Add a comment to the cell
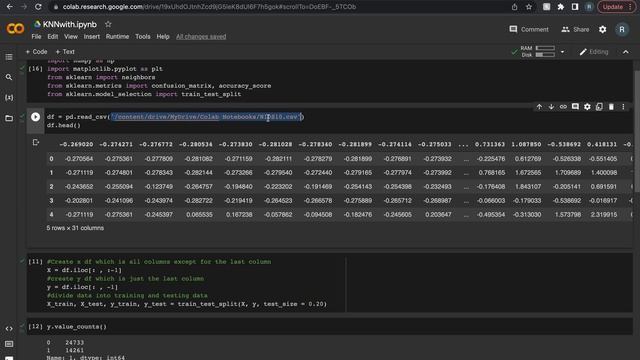 coord(575,107)
